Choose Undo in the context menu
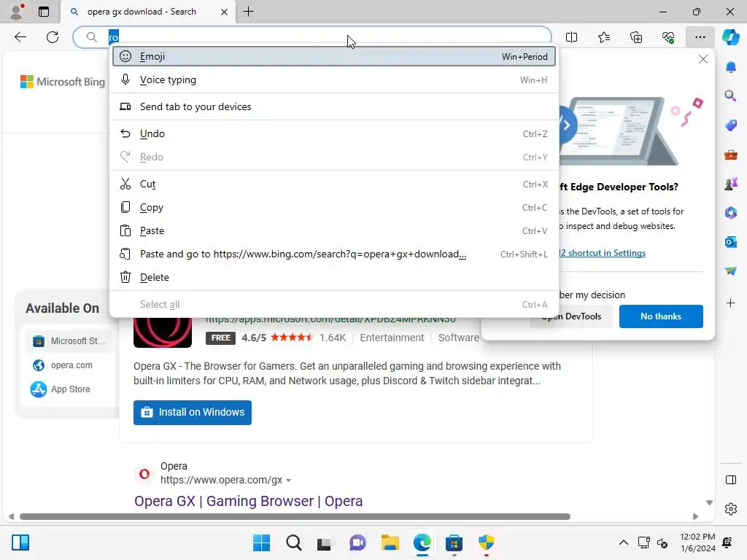Image resolution: width=747 pixels, height=560 pixels. pyautogui.click(x=334, y=134)
